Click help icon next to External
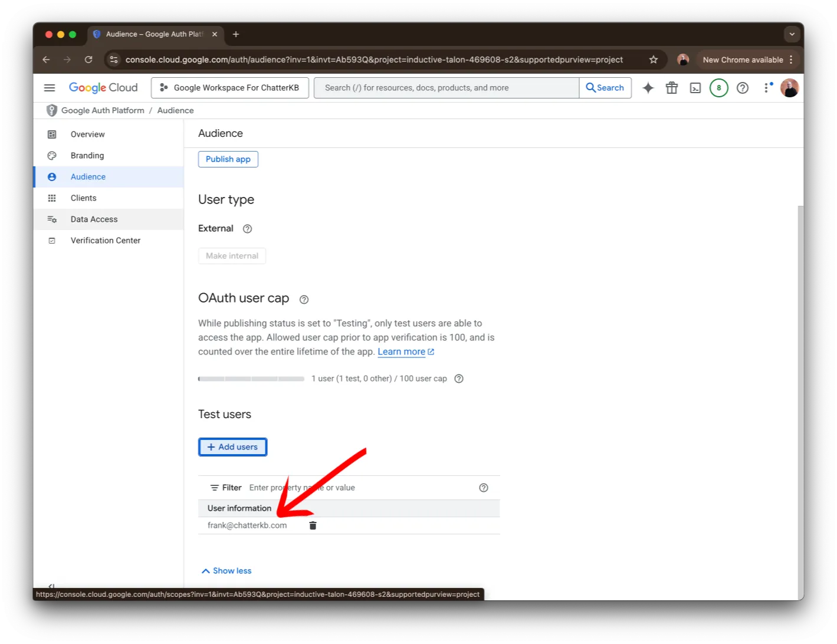Screen dimensions: 837x644 (x=247, y=229)
